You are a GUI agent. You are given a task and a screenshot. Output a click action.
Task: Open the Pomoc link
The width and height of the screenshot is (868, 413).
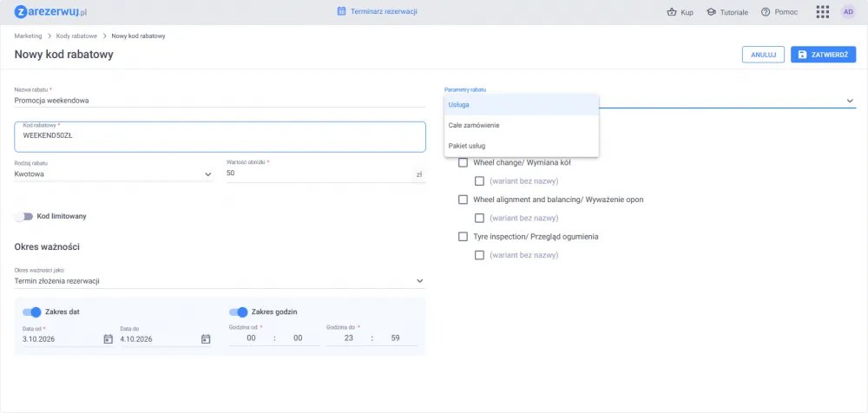(779, 12)
